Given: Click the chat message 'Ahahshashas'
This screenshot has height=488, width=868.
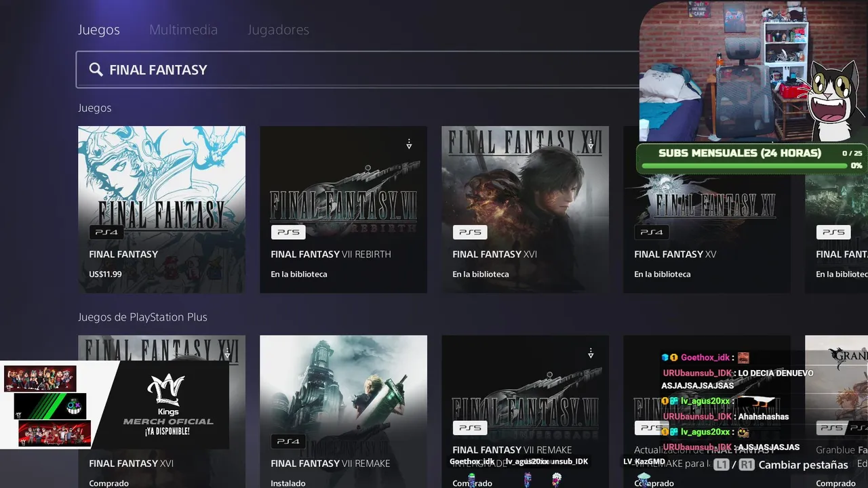Looking at the screenshot, I should pyautogui.click(x=764, y=416).
